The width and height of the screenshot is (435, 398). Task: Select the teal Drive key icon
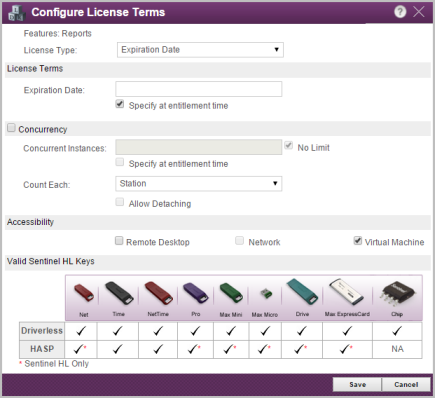click(302, 292)
